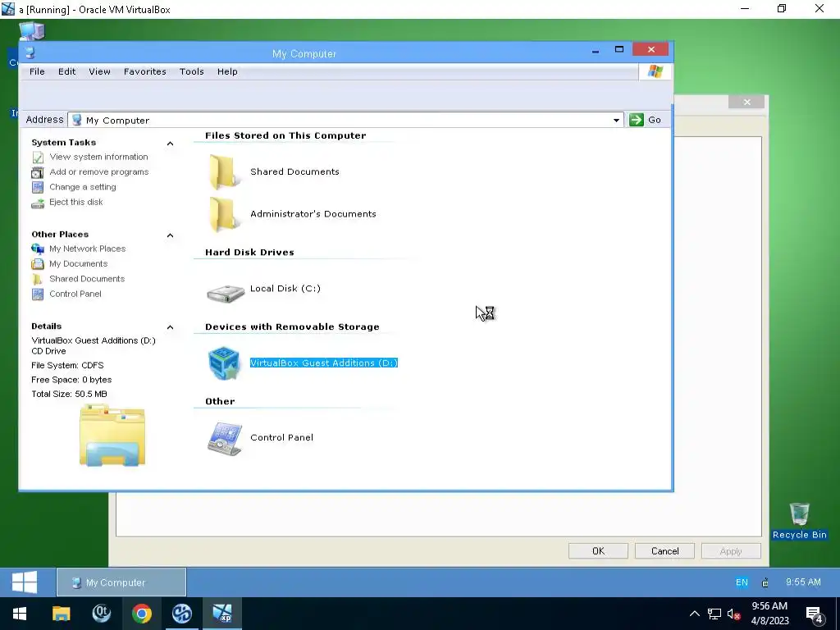840x630 pixels.
Task: Click the large Explorer folder graphic in Details
Action: pyautogui.click(x=112, y=435)
